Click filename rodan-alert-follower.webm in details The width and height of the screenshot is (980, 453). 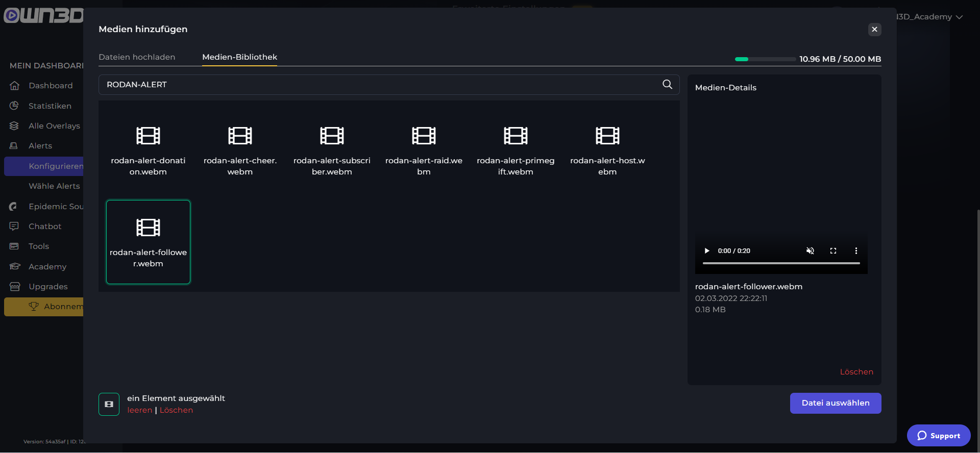[749, 287]
